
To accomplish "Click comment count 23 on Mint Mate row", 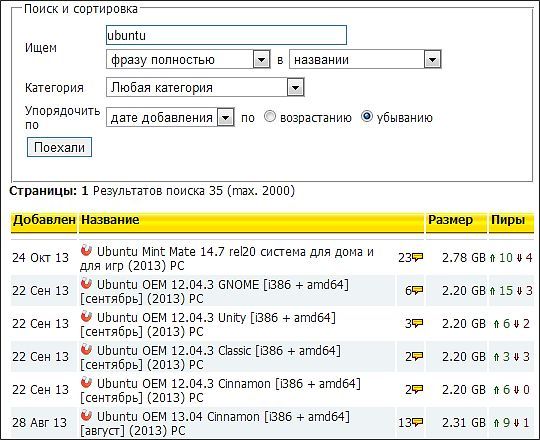I will 405,258.
